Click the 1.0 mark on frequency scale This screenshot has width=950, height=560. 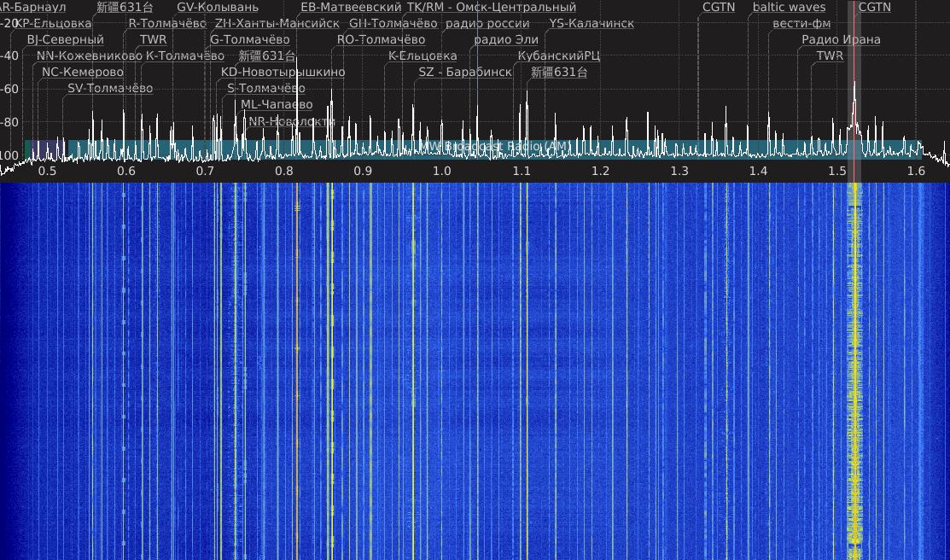tap(441, 172)
